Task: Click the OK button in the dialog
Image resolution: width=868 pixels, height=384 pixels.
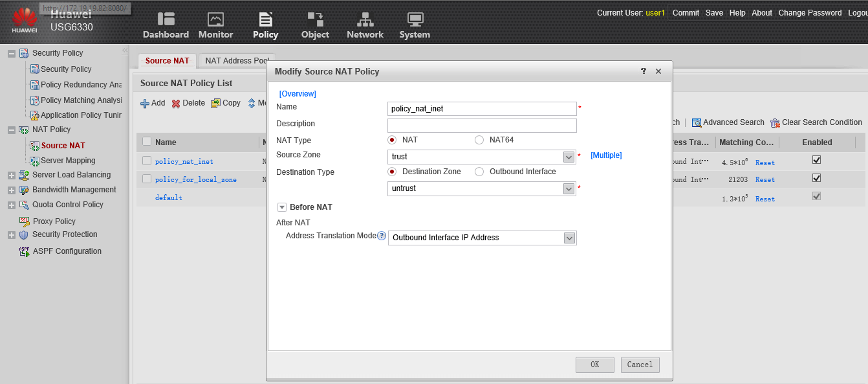Action: point(595,365)
